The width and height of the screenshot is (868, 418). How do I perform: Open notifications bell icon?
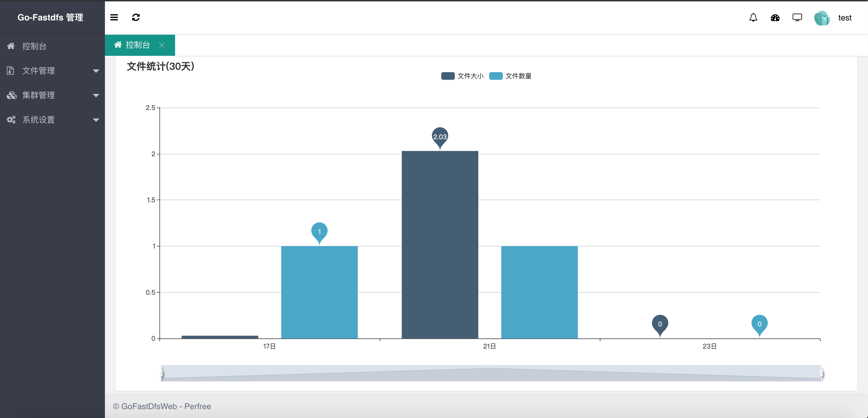pos(753,18)
